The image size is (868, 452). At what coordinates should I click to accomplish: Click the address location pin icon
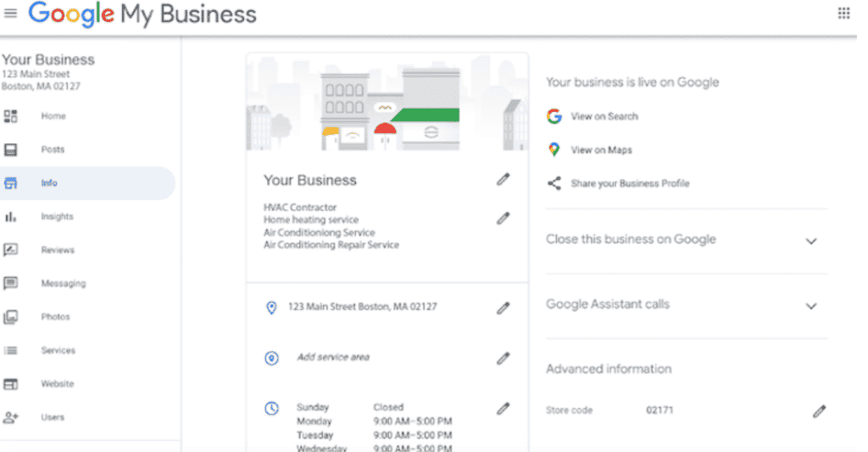click(x=271, y=308)
